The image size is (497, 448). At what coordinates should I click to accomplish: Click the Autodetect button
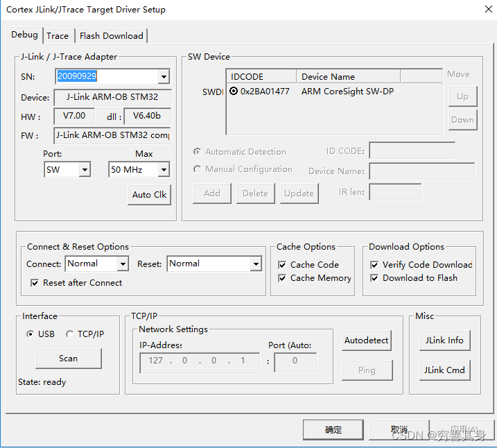pyautogui.click(x=367, y=341)
